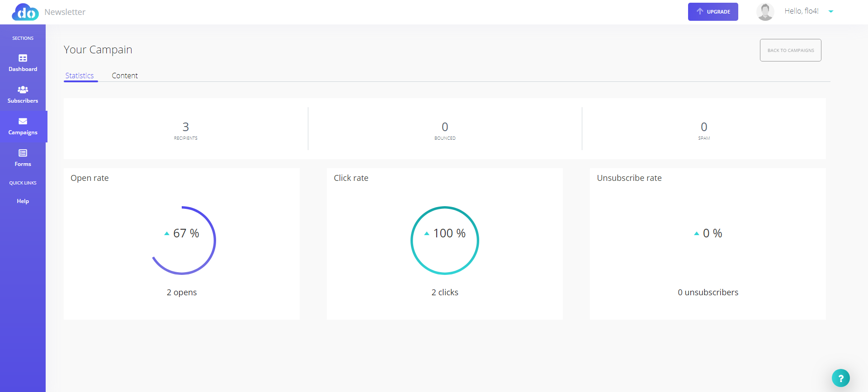Image resolution: width=868 pixels, height=392 pixels.
Task: Click the Subscribers sidebar label
Action: [x=23, y=101]
